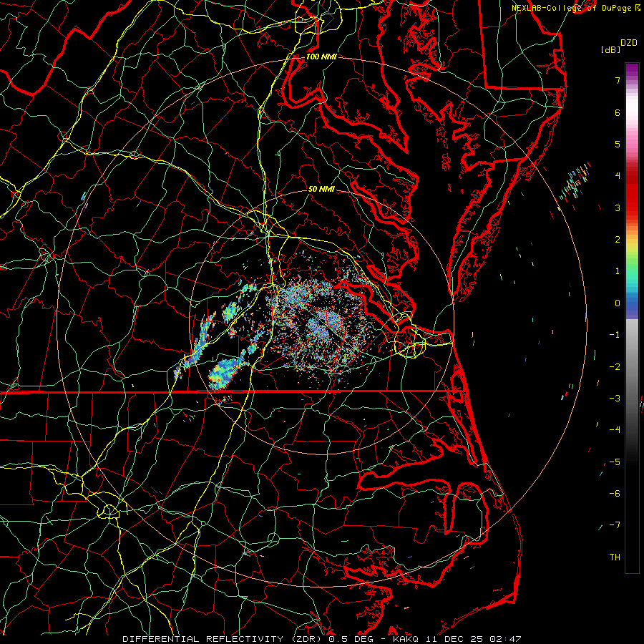Screen dimensions: 644x644
Task: Click the positive 7 value on the dB scale
Action: pos(618,80)
